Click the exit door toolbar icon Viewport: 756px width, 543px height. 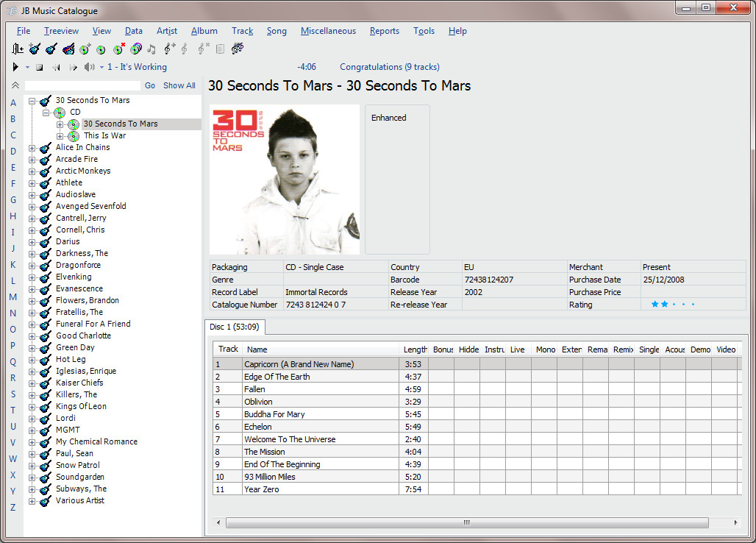[x=18, y=49]
